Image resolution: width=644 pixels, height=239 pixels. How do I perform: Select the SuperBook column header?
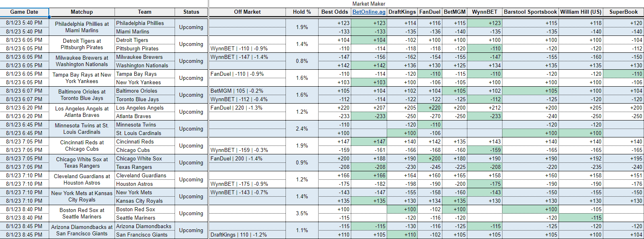coord(623,12)
